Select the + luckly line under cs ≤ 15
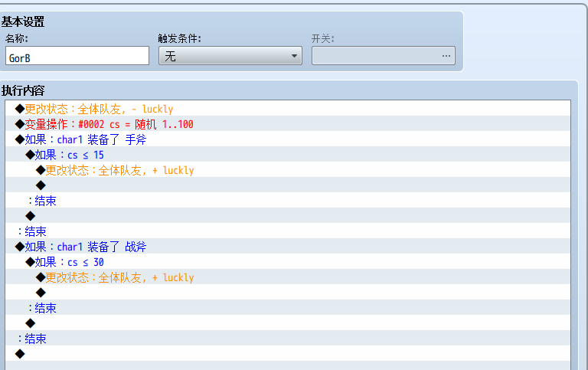Viewport: 588px width, 370px height. [x=288, y=170]
